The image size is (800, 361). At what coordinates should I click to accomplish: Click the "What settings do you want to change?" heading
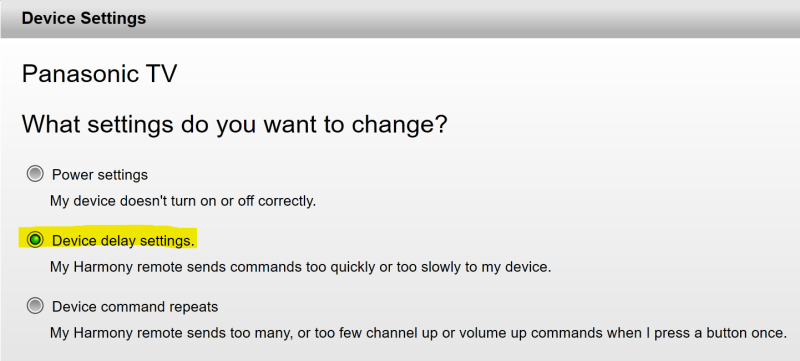tap(234, 124)
